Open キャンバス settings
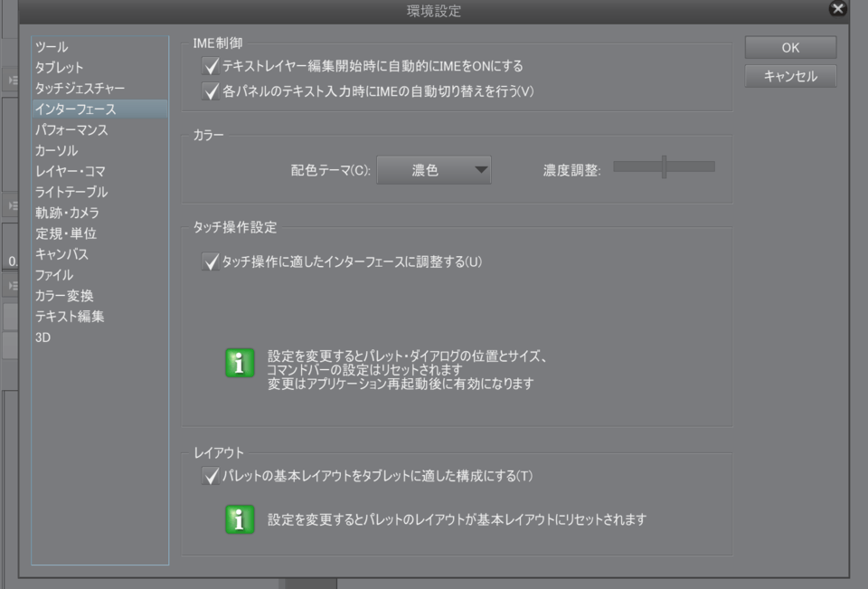Image resolution: width=868 pixels, height=589 pixels. (99, 254)
